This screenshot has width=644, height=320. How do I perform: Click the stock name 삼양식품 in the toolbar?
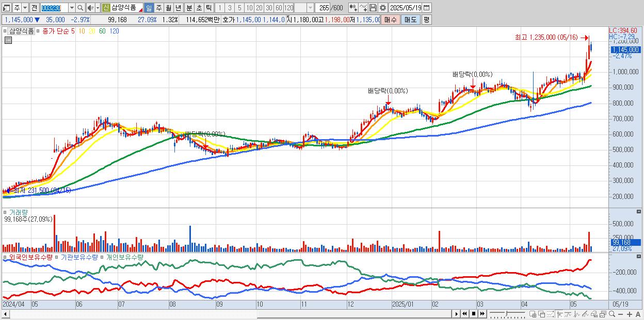point(124,8)
